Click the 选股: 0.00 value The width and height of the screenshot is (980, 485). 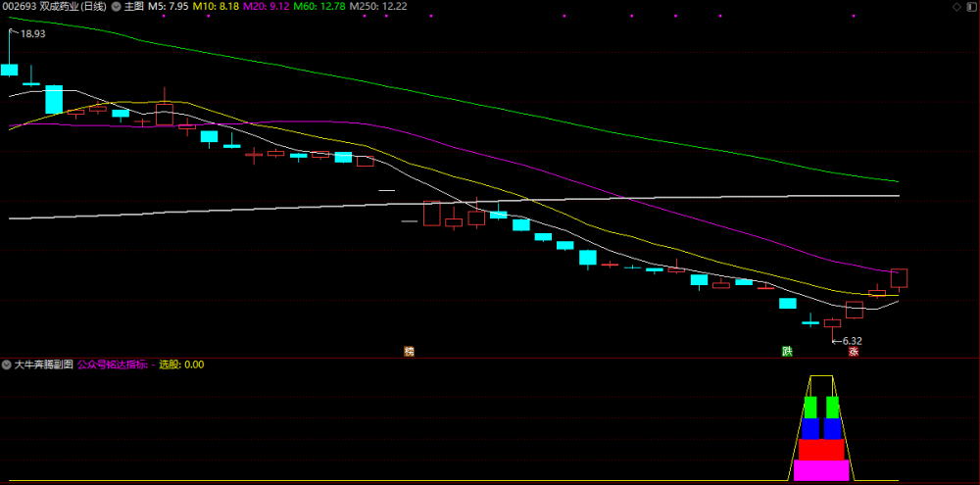pyautogui.click(x=181, y=364)
